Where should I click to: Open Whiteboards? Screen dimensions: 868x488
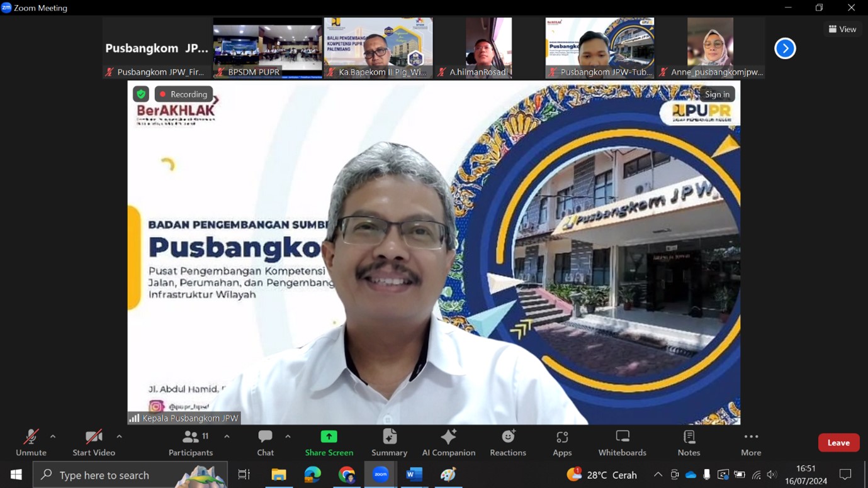click(x=623, y=443)
